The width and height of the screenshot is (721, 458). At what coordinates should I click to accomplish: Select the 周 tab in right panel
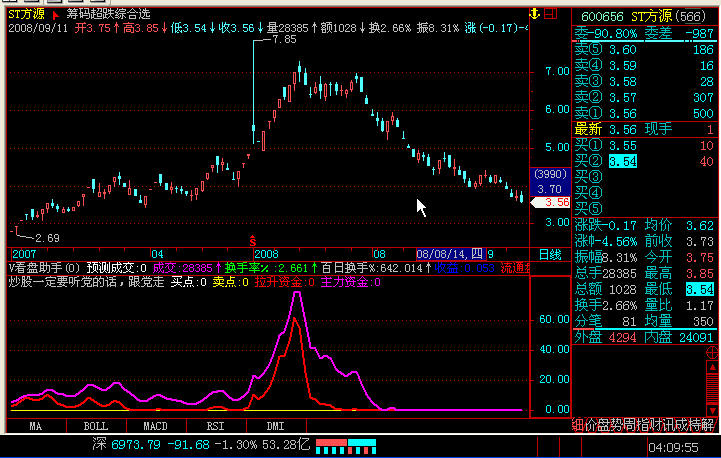coord(628,425)
